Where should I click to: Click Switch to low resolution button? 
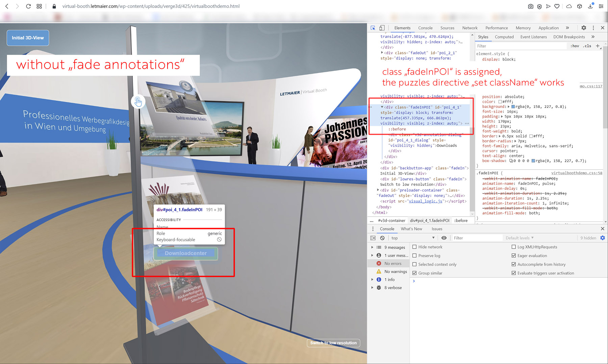(333, 343)
